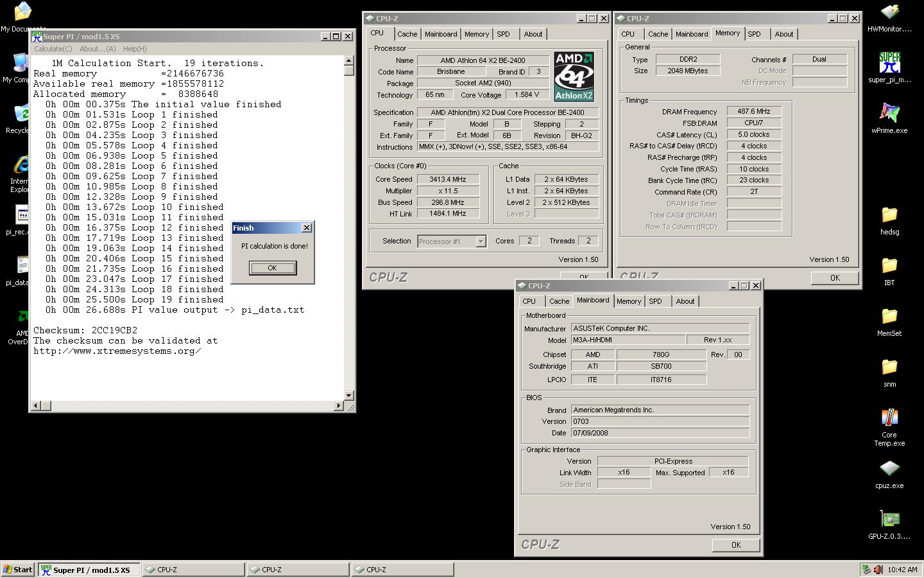Select first CPU-Z taskbar button
Screen dimensions: 924x578
pos(193,570)
